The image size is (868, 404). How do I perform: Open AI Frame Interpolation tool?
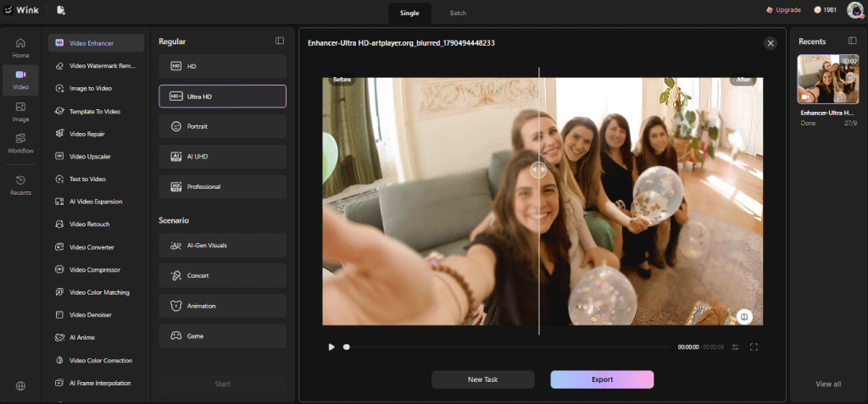point(97,383)
